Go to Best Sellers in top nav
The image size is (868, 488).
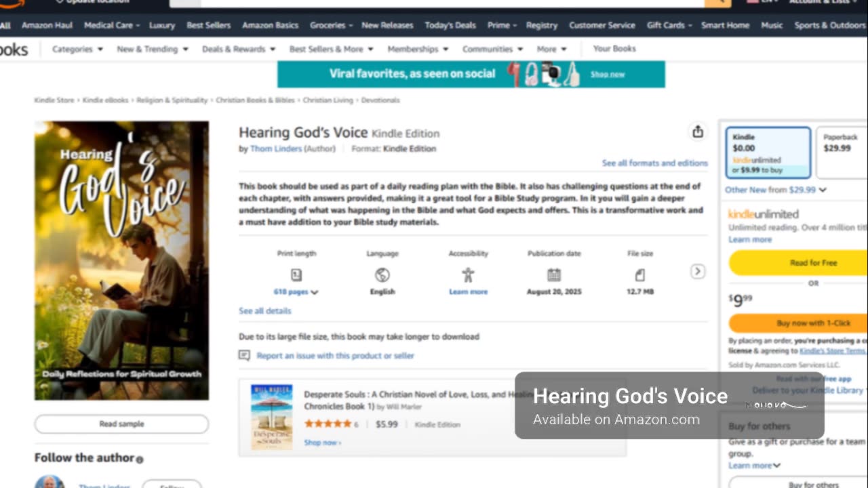pyautogui.click(x=208, y=25)
